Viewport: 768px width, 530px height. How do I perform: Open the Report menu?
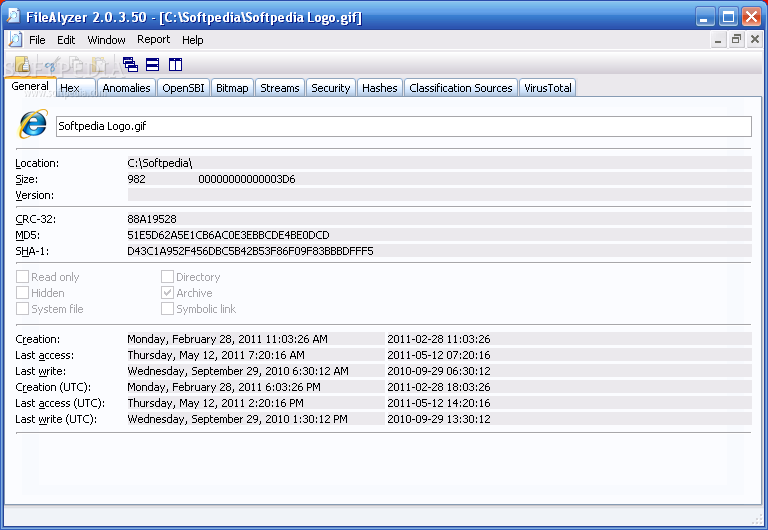[153, 40]
